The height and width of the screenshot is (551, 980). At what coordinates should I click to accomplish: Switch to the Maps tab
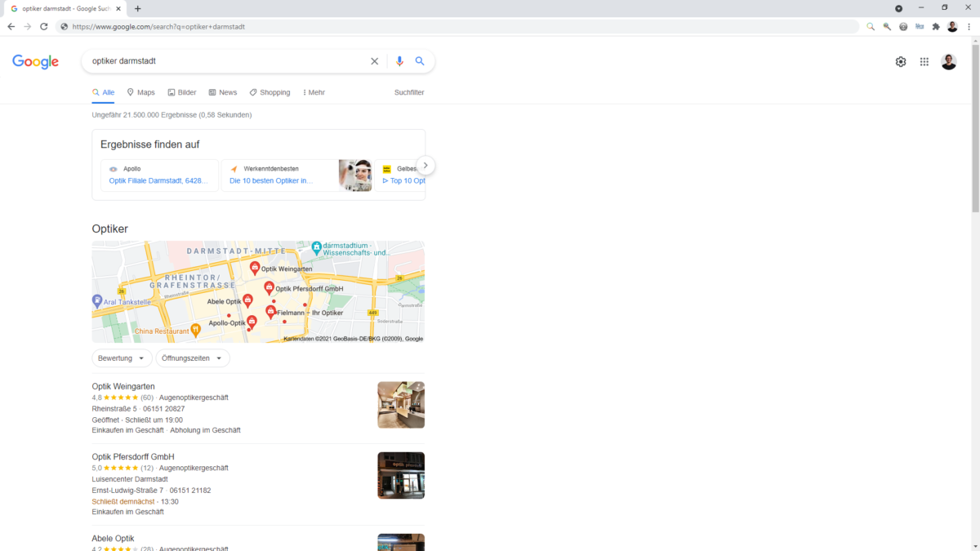pos(140,92)
